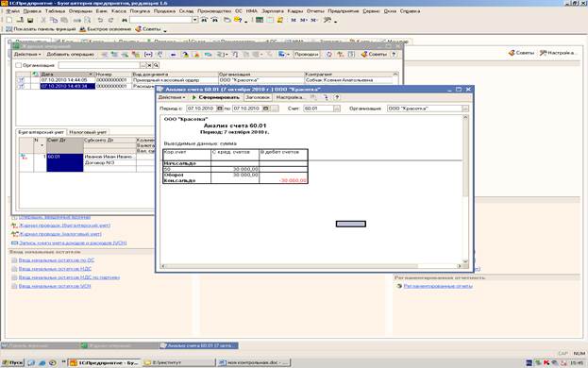
Task: Select journal row dated 07.10.2010 14:44:05
Action: (207, 80)
